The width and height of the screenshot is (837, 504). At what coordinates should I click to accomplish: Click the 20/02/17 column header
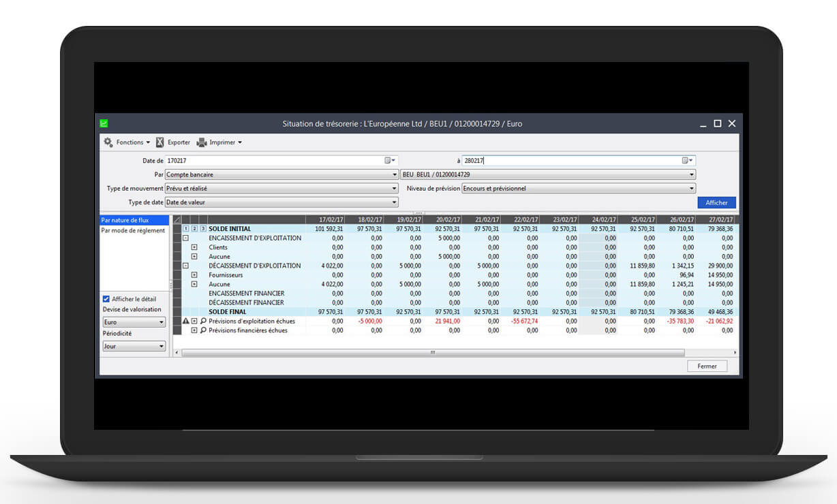pyautogui.click(x=443, y=220)
